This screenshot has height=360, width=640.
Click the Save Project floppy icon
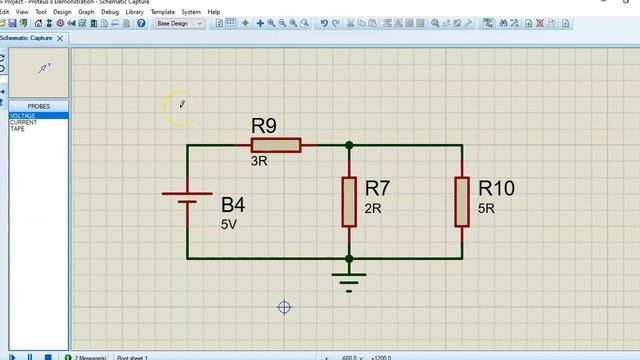[12, 23]
